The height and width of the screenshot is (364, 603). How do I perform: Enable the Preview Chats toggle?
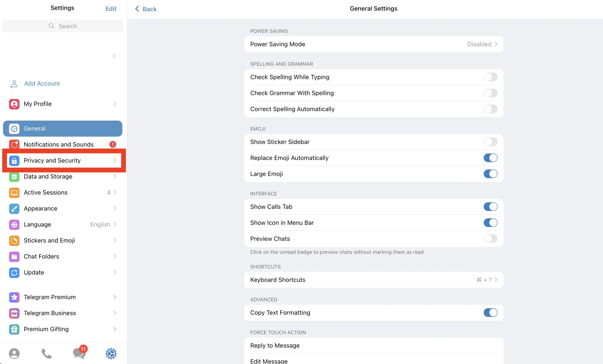[x=490, y=239]
